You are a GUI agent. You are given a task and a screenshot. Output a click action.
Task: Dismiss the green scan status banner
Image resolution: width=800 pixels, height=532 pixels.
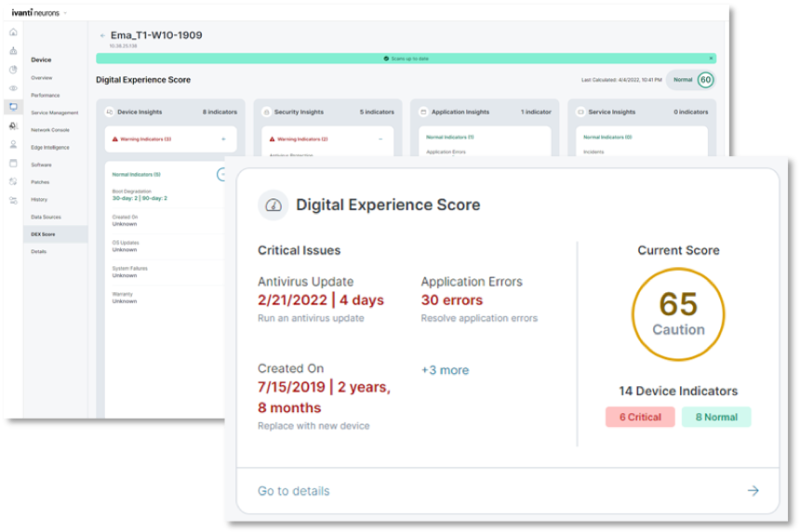tap(711, 59)
